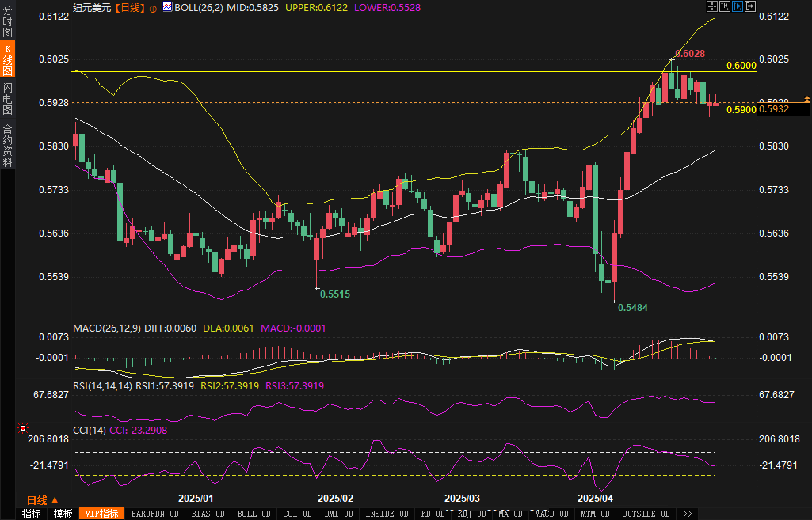Toggle the crosshair cursor icon
Image resolution: width=812 pixels, height=520 pixels.
712,6
